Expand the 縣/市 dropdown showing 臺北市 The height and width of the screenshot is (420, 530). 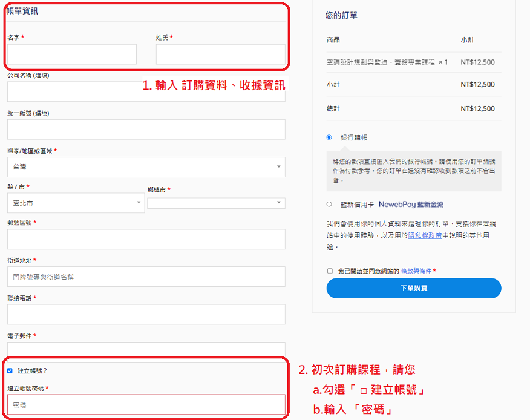coord(76,203)
